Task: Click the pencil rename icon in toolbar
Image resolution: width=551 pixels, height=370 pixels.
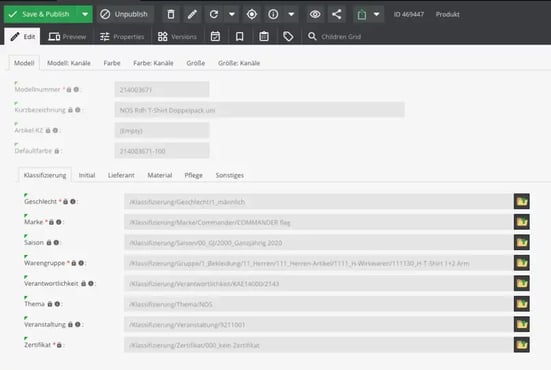Action: 192,14
